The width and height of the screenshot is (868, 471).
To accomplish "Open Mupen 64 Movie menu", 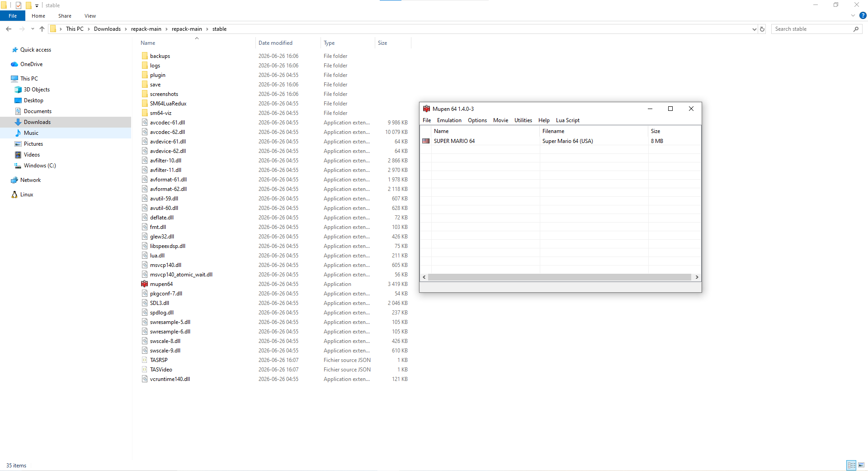I will coord(500,120).
